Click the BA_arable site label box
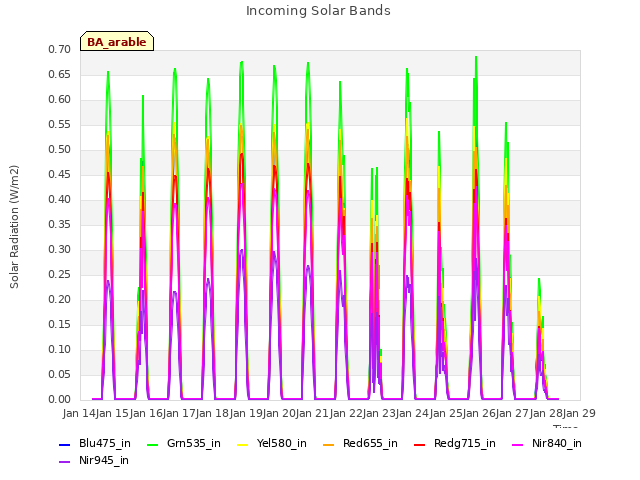Viewport: 640px width, 480px height. click(x=117, y=41)
